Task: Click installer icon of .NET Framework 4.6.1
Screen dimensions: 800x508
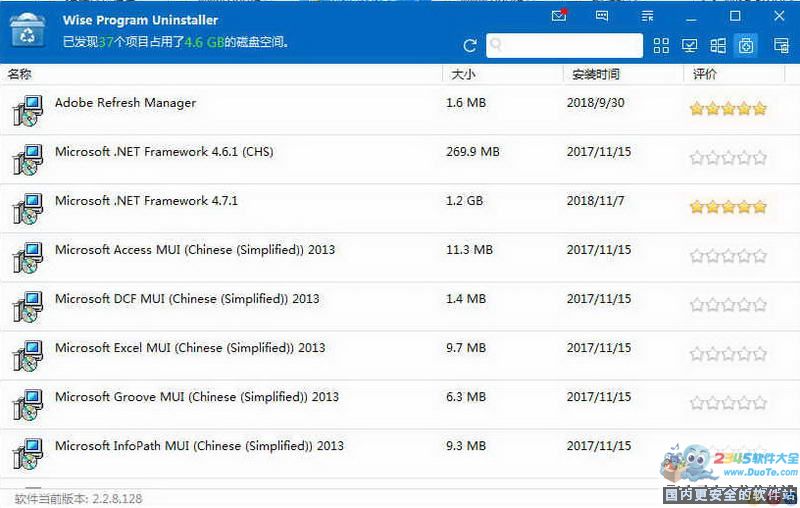Action: pos(28,159)
